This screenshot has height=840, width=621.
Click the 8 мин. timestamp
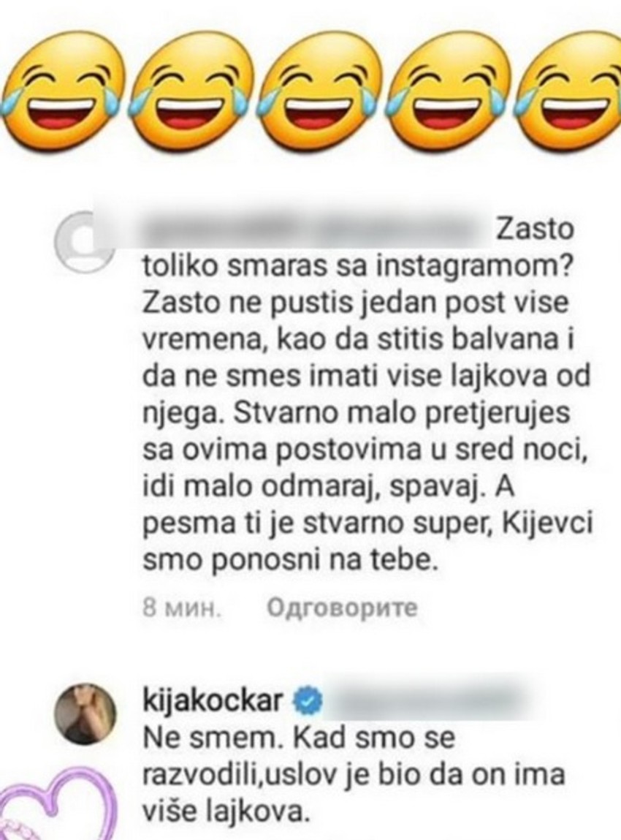coord(181,608)
